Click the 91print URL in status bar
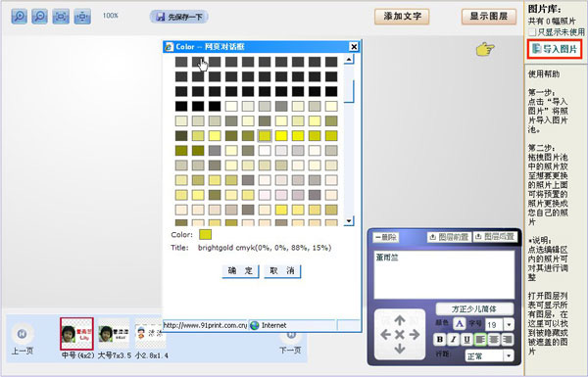Screen dimensions: 588x377 (x=205, y=325)
